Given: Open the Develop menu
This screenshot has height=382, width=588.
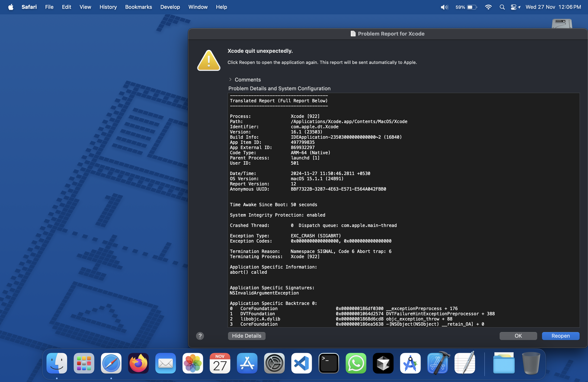Looking at the screenshot, I should (x=170, y=7).
